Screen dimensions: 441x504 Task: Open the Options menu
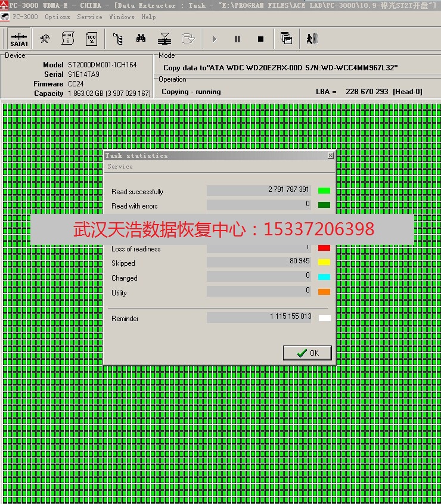click(x=57, y=17)
